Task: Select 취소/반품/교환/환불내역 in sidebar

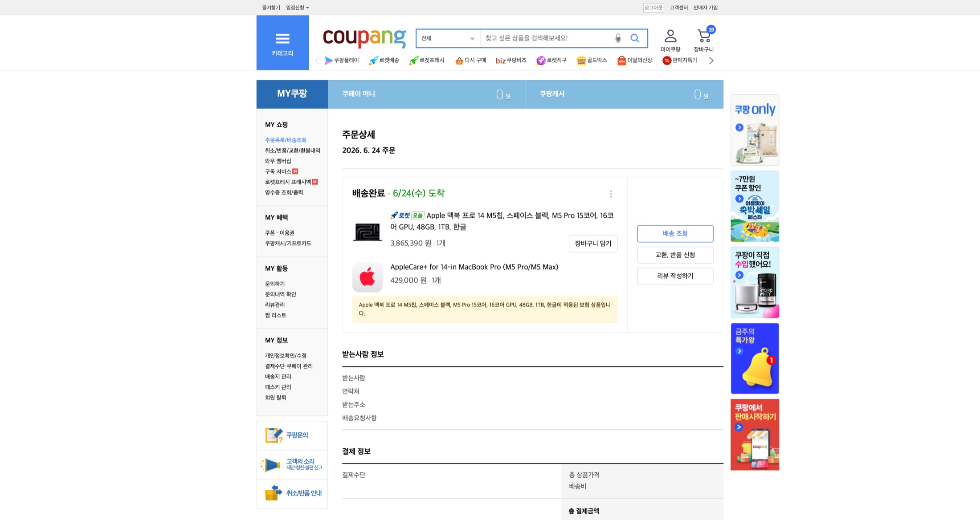Action: click(x=292, y=150)
